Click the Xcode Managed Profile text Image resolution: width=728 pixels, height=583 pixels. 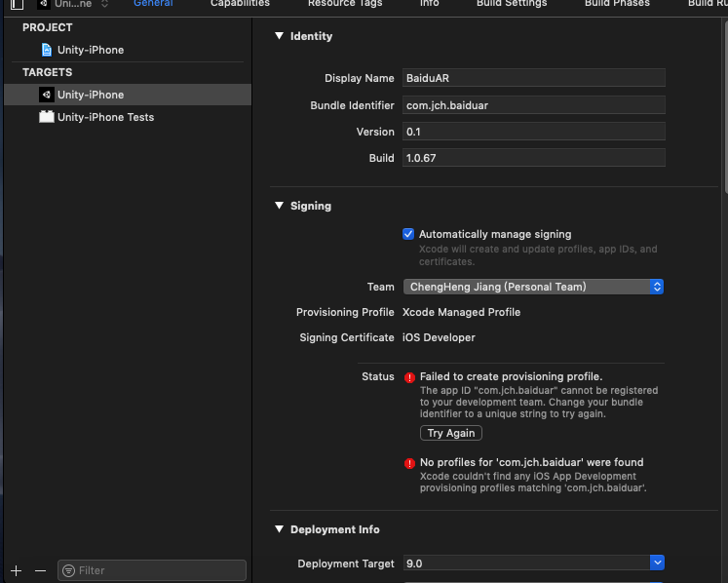coord(461,312)
